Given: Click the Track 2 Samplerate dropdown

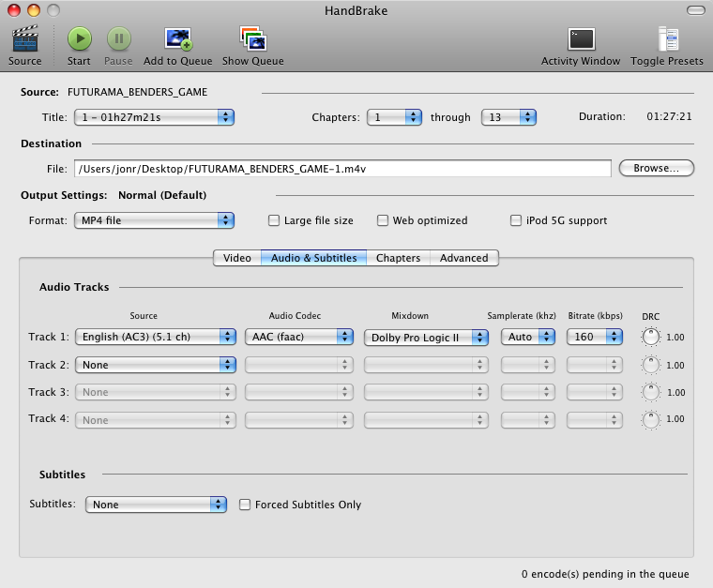Looking at the screenshot, I should 528,365.
